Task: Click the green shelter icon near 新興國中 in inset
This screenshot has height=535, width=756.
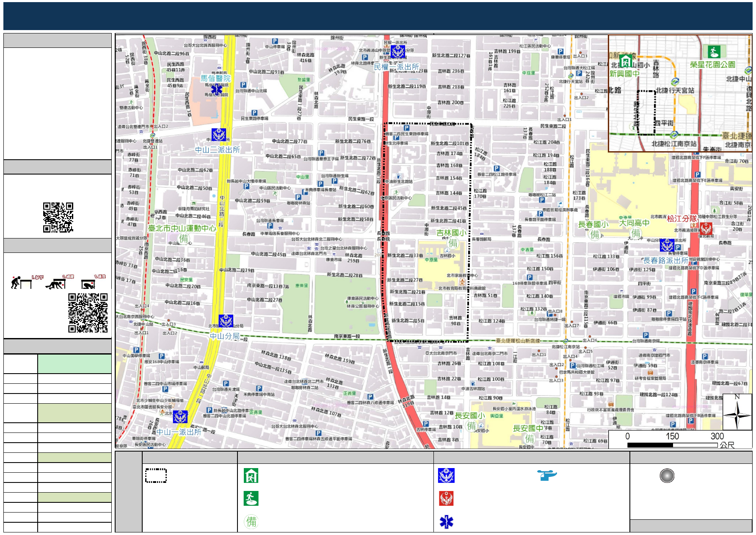Action: pos(626,61)
